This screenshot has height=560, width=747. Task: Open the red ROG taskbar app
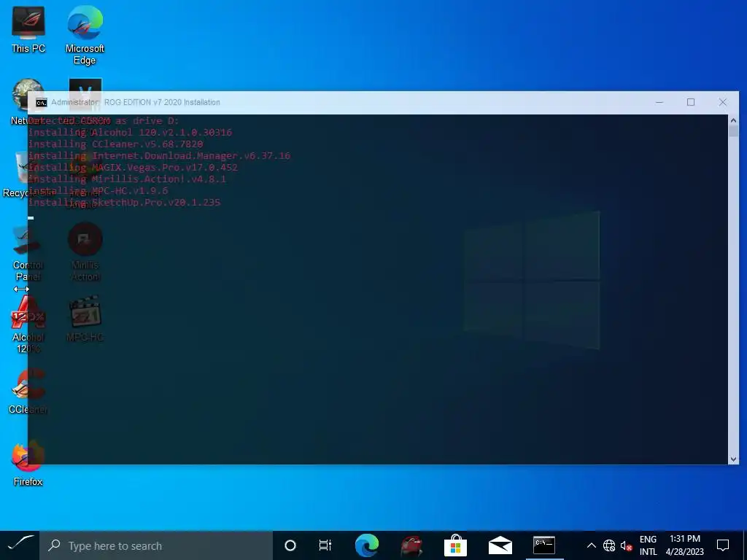click(411, 545)
